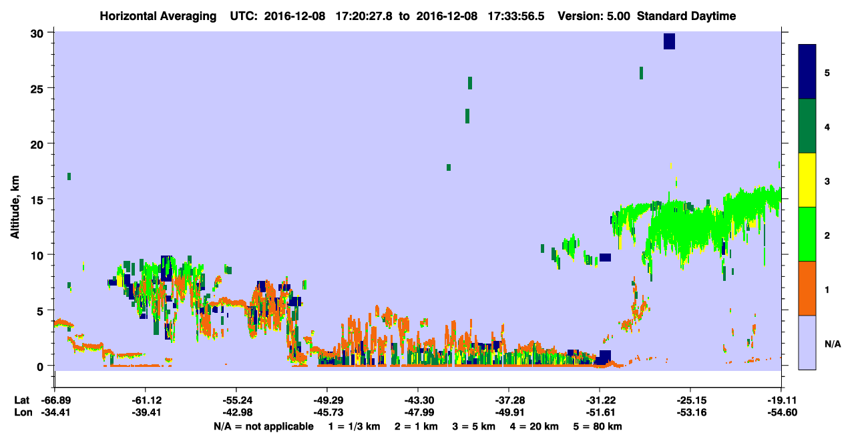Click 'N/A = not applicable' legend text
Screen dimensions: 868x445
tap(263, 426)
